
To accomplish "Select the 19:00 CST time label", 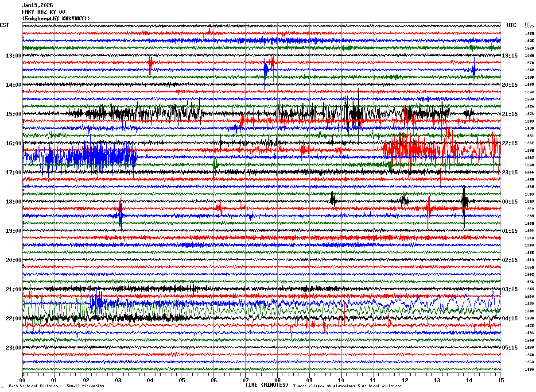I will (14, 231).
